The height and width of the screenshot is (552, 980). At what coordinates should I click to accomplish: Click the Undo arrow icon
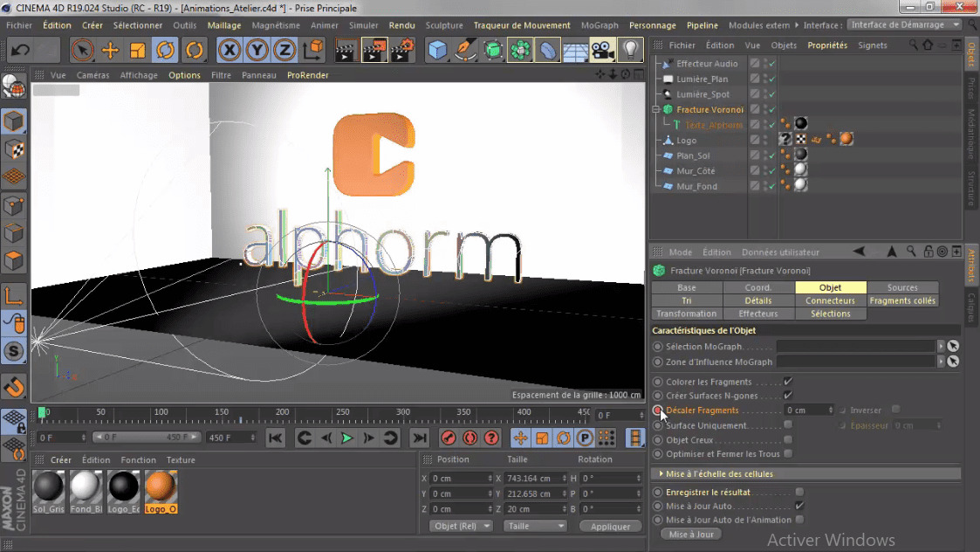20,50
